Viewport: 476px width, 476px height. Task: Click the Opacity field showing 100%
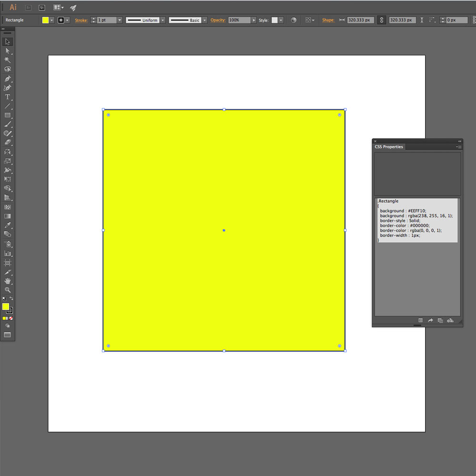(x=239, y=20)
